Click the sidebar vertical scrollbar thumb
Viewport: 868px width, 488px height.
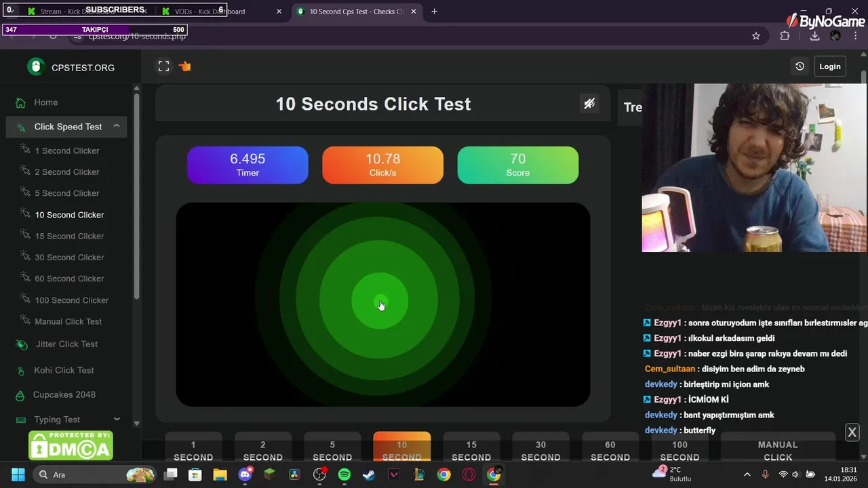[x=136, y=197]
